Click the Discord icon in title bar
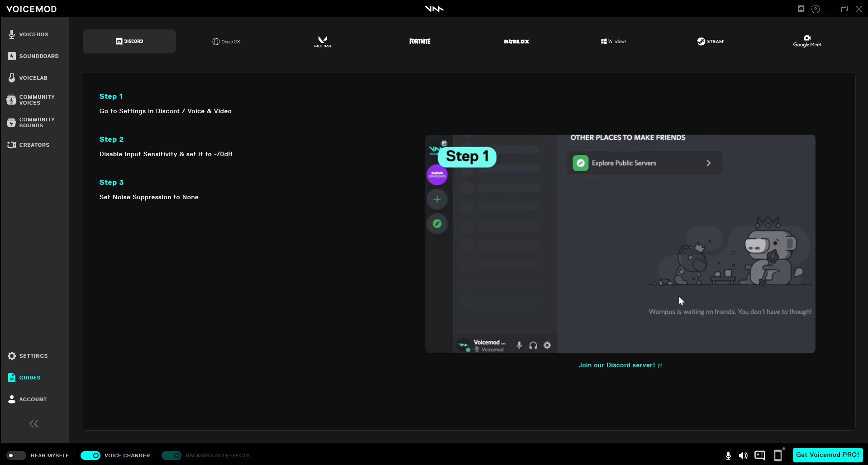868x465 pixels. pos(801,9)
